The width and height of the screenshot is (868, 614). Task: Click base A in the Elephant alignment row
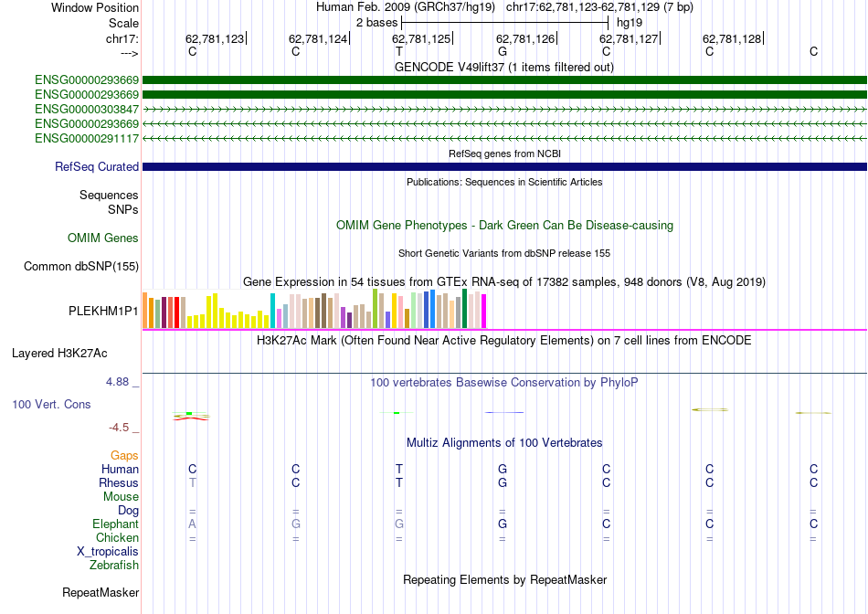pyautogui.click(x=192, y=524)
